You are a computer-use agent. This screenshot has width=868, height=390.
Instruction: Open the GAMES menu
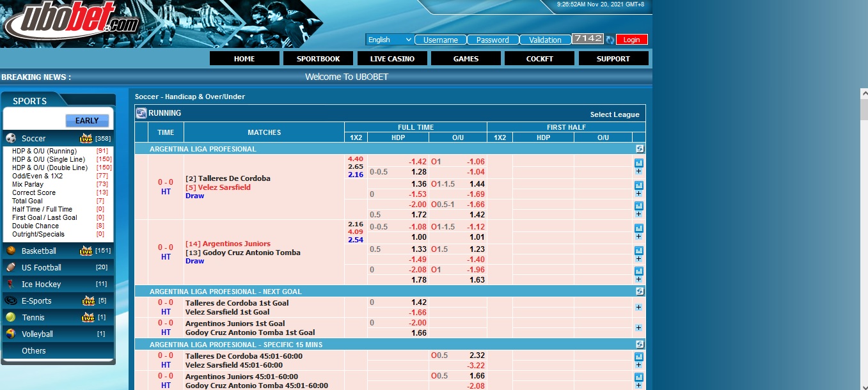[x=466, y=58]
